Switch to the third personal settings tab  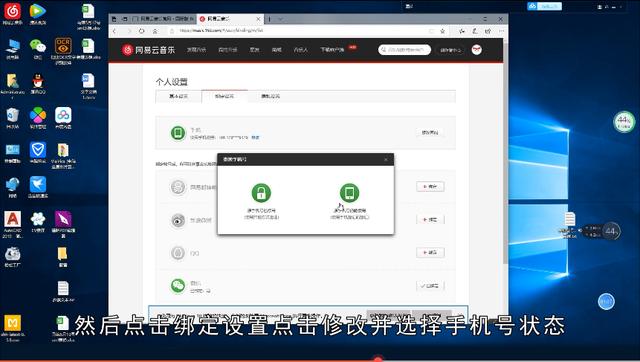tap(270, 96)
